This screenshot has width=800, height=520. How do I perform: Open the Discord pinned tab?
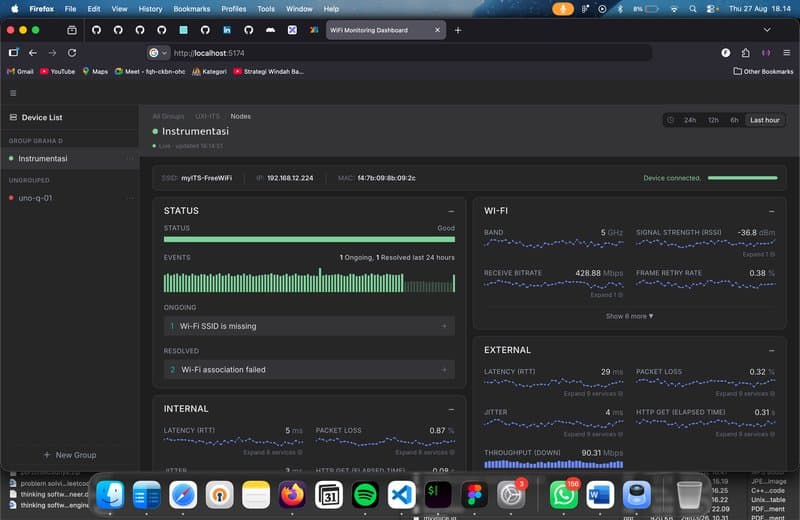[270, 30]
